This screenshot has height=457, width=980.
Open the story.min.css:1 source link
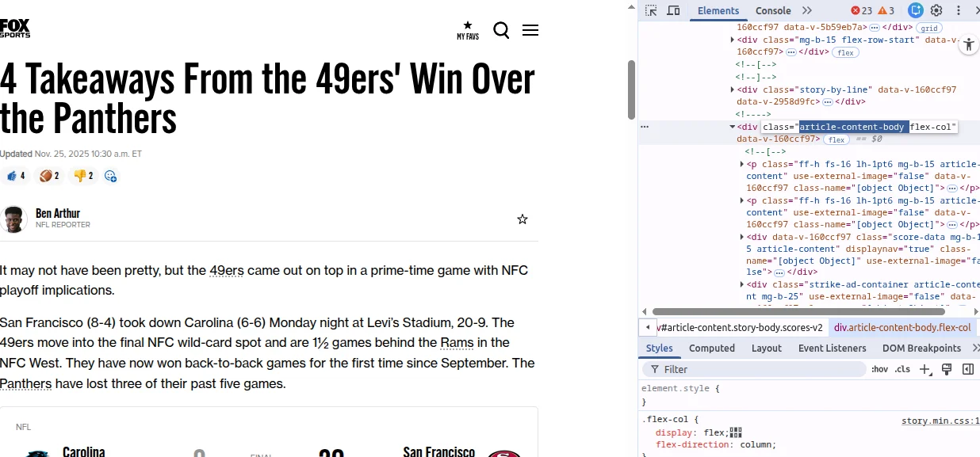point(940,421)
